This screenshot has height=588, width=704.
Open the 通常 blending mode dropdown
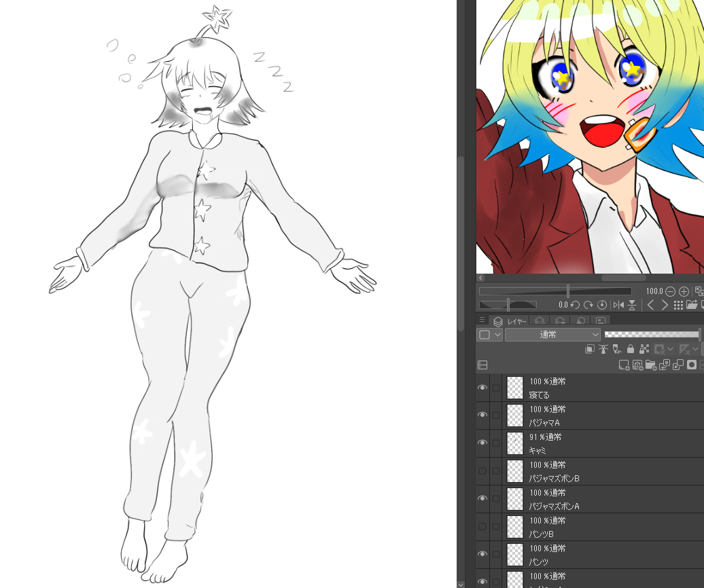tap(552, 334)
